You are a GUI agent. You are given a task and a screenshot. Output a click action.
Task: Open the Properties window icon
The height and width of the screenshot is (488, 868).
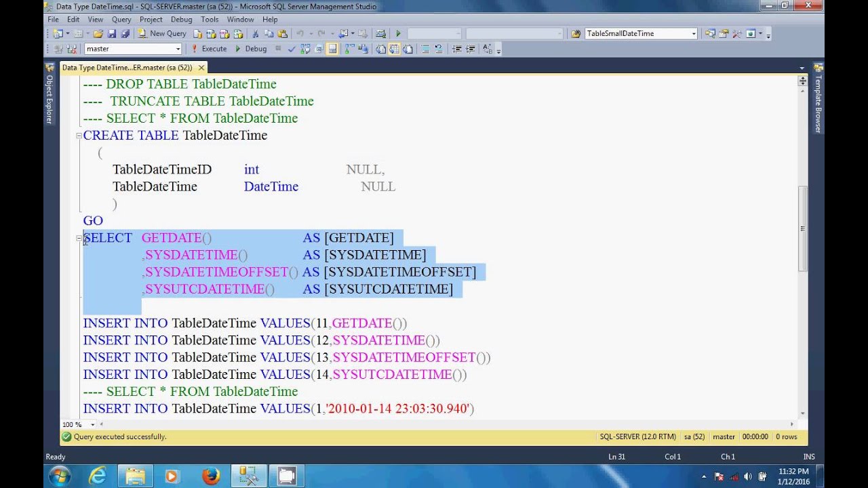pos(724,33)
